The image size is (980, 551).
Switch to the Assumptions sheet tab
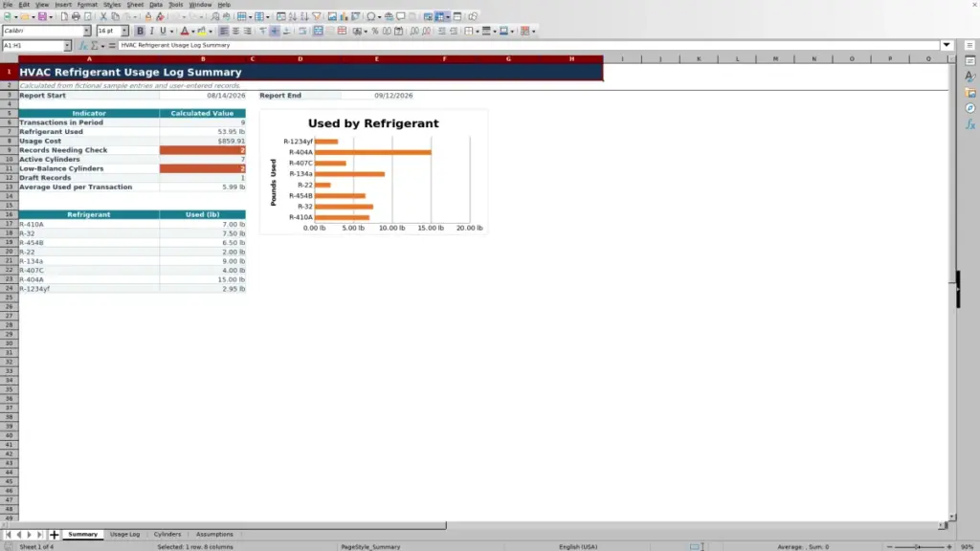pyautogui.click(x=214, y=534)
